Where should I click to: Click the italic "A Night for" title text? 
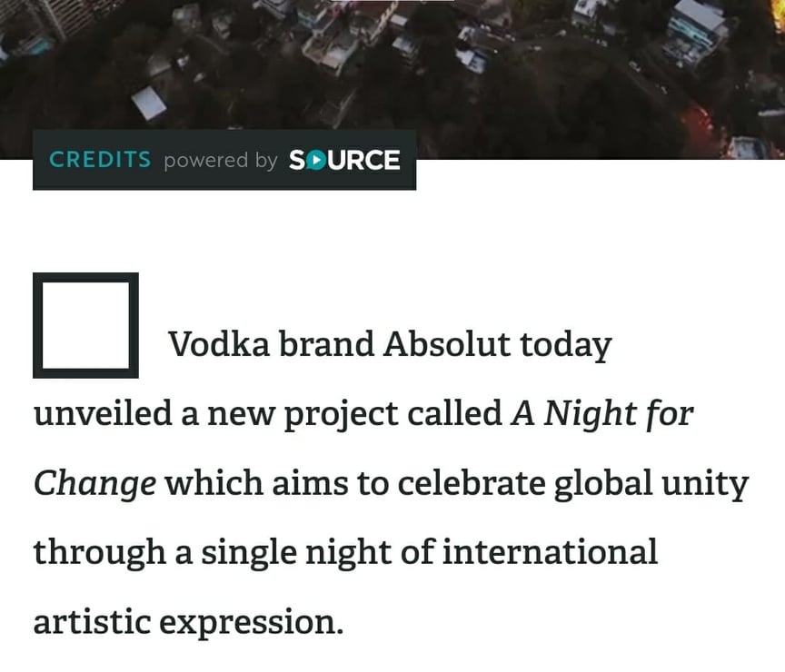(602, 414)
